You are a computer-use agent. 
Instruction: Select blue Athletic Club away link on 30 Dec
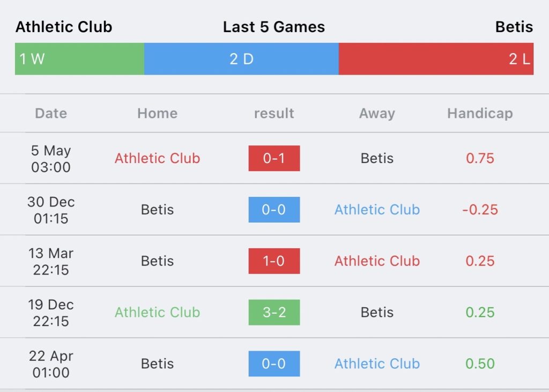(377, 210)
